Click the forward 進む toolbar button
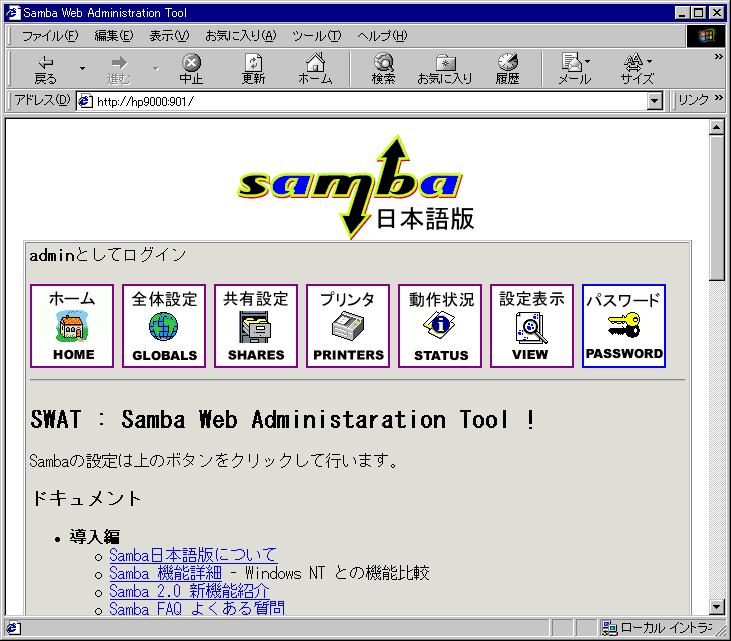 click(118, 69)
